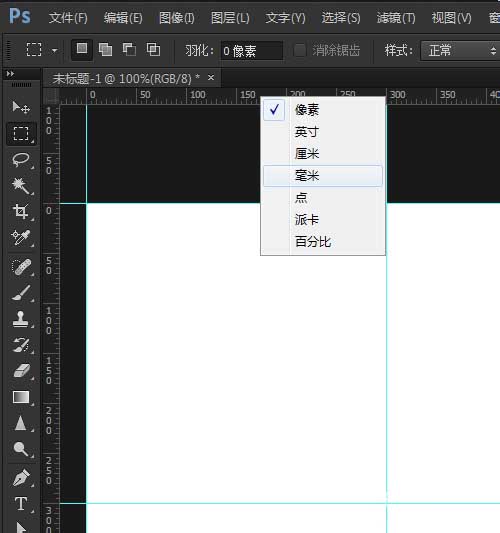Image resolution: width=500 pixels, height=533 pixels.
Task: Choose 像素 in ruler units menu
Action: 323,110
